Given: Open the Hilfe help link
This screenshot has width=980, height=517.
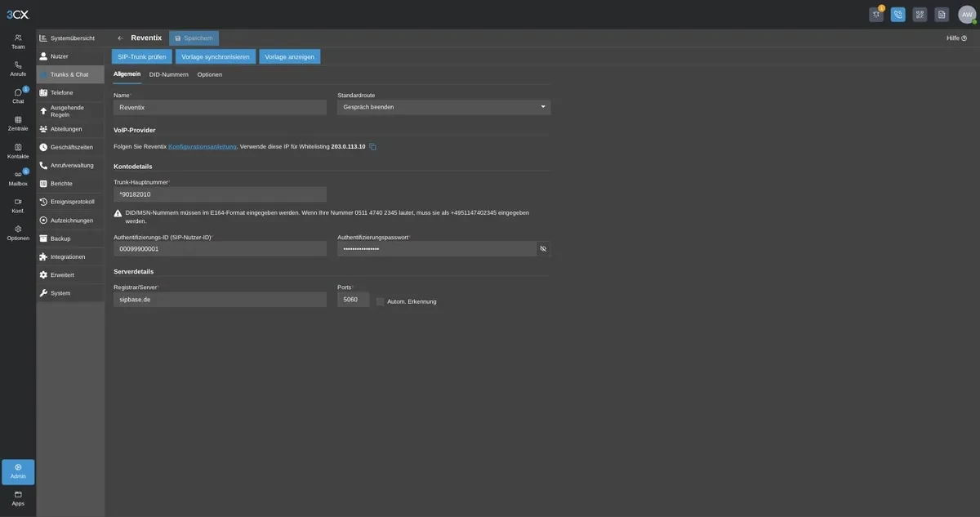Looking at the screenshot, I should click(x=956, y=38).
